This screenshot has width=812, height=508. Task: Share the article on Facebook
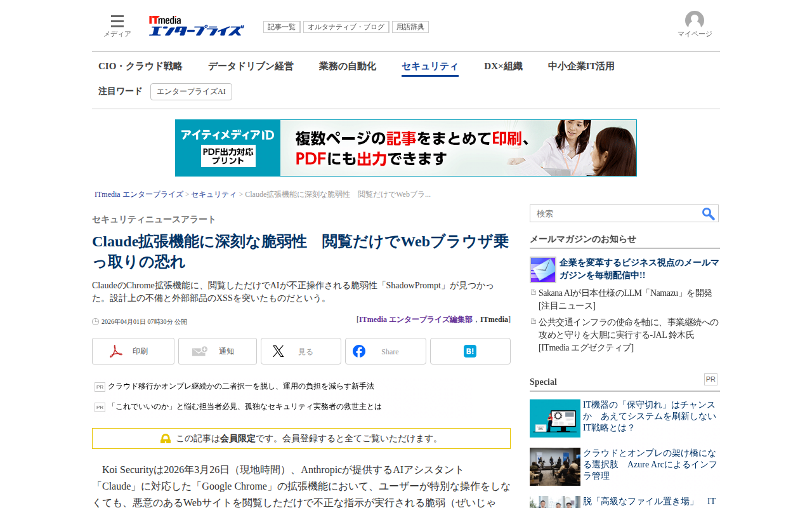(386, 351)
